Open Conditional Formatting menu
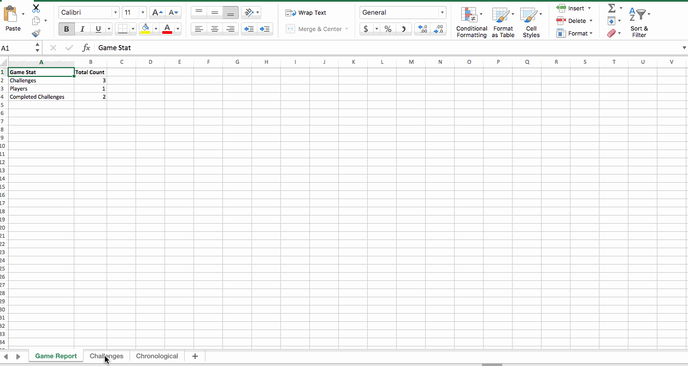 click(x=471, y=22)
